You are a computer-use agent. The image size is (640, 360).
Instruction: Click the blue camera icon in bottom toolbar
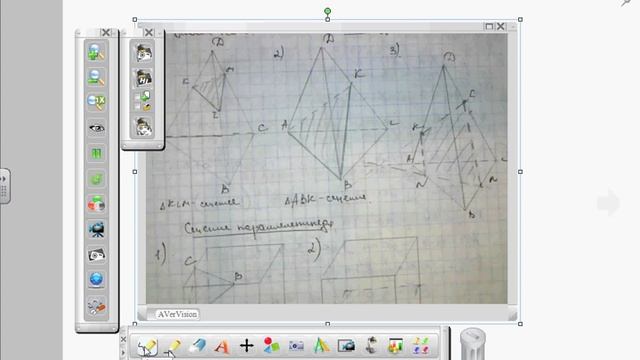pyautogui.click(x=296, y=346)
